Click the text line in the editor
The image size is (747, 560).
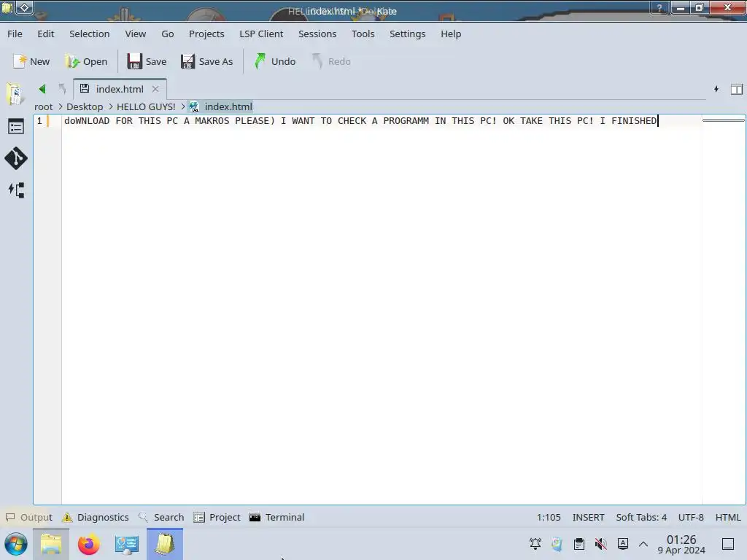(360, 121)
